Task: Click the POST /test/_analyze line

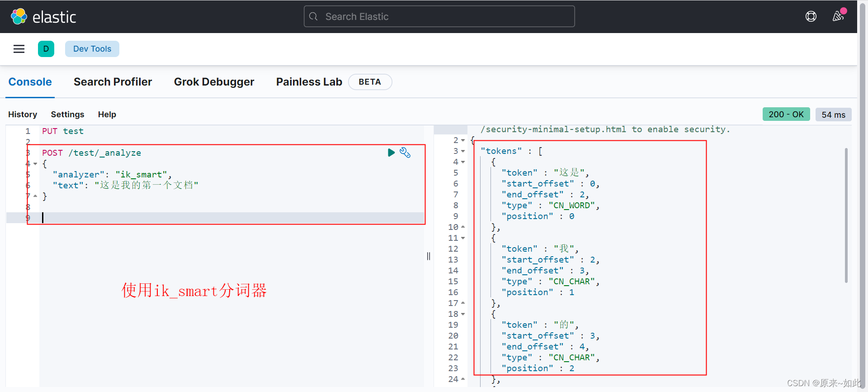Action: tap(92, 153)
